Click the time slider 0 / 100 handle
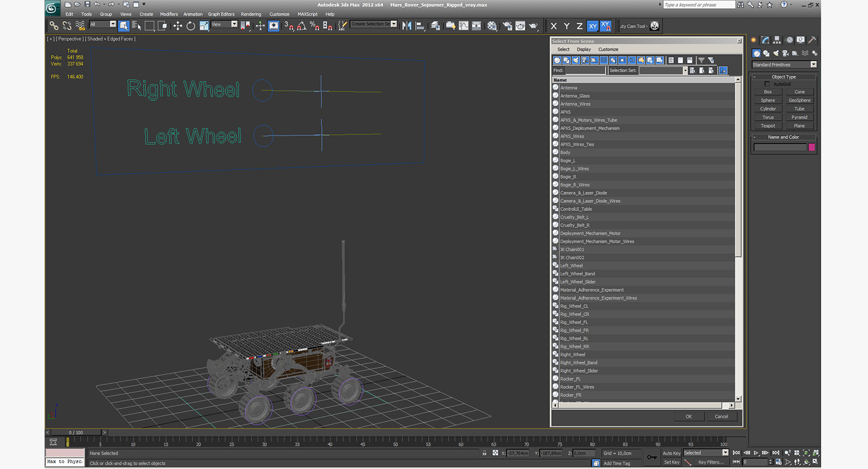Viewport: 868px width, 469px height. [76, 433]
